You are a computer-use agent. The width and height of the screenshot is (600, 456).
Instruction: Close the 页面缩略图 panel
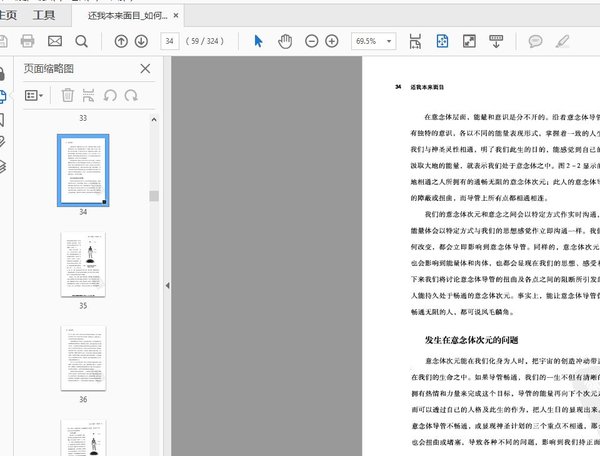coord(146,69)
